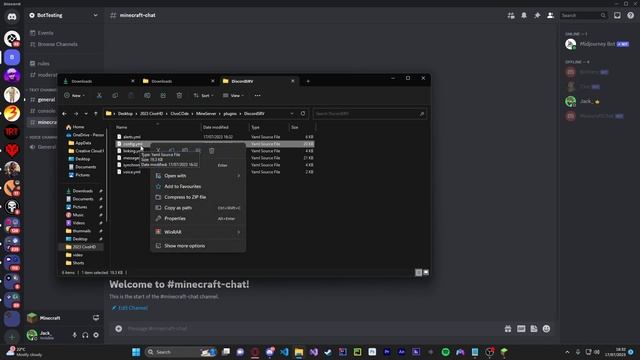This screenshot has width=640, height=360.
Task: Open the gift icon in message bar
Action: (508, 329)
